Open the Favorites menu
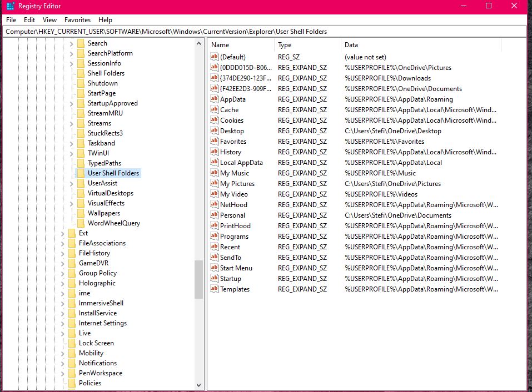This screenshot has height=392, width=532. 77,19
